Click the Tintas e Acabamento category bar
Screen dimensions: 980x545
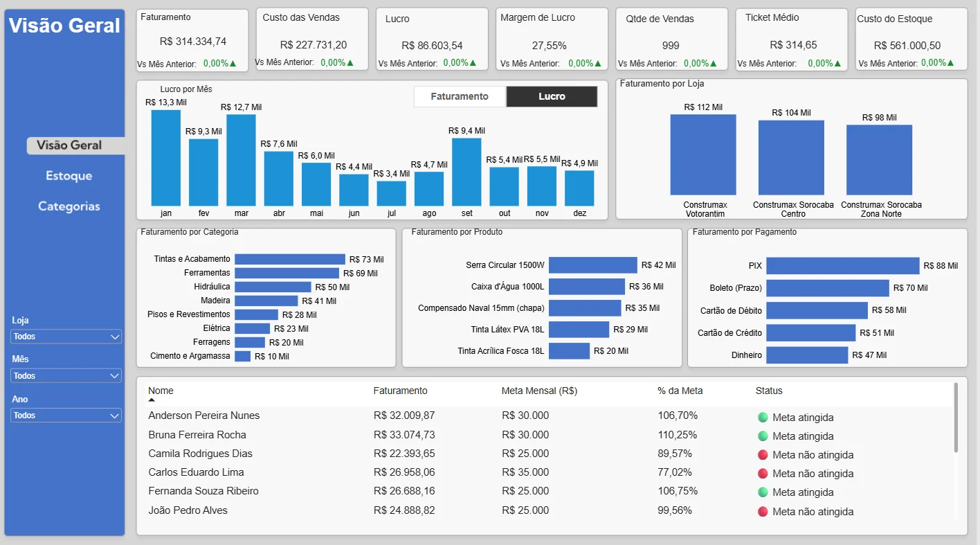point(290,259)
